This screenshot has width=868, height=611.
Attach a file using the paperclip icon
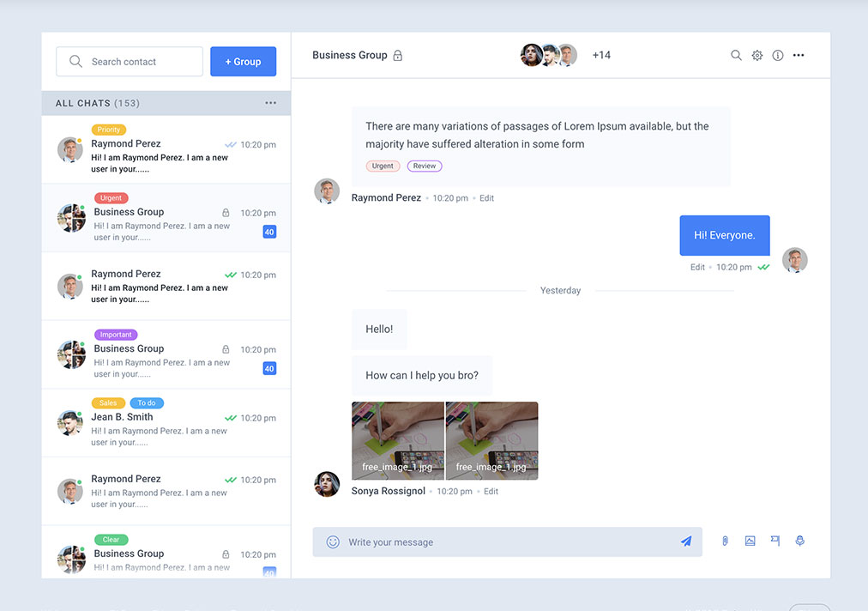pyautogui.click(x=724, y=541)
